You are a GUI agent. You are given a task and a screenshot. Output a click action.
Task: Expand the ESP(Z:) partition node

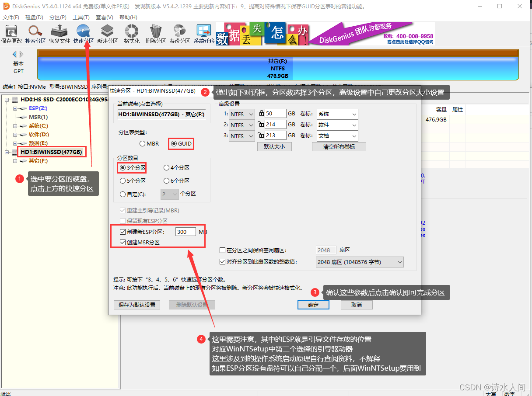[x=15, y=108]
